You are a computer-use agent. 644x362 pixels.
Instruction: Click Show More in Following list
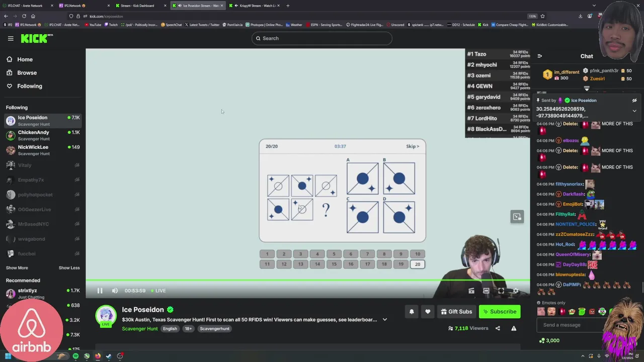click(x=17, y=268)
